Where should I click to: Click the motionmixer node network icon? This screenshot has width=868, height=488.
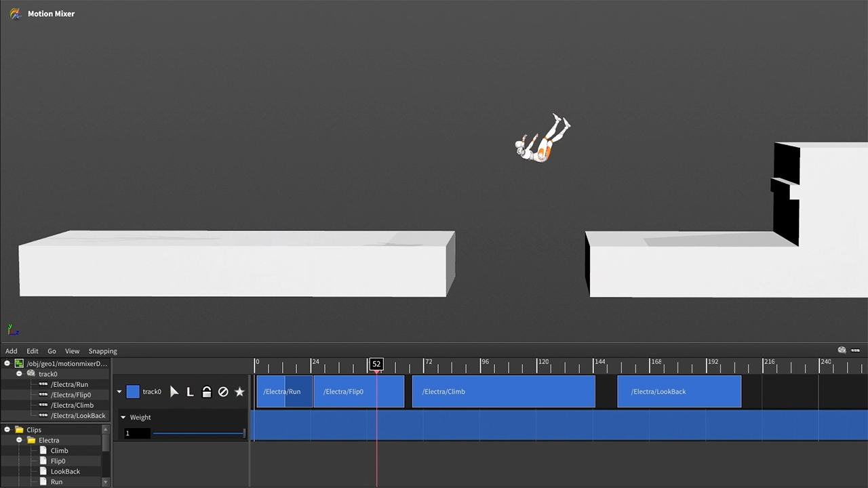point(19,364)
